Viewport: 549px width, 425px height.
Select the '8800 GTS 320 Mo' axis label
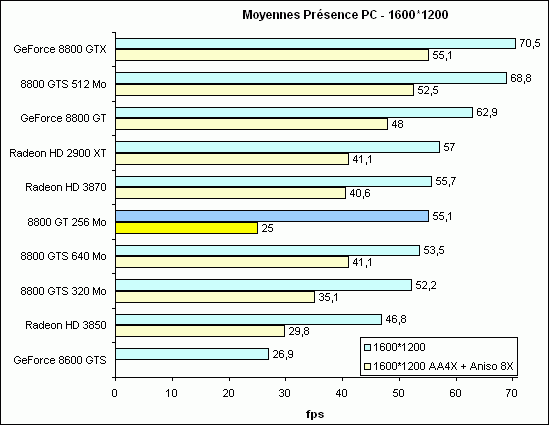tap(63, 291)
